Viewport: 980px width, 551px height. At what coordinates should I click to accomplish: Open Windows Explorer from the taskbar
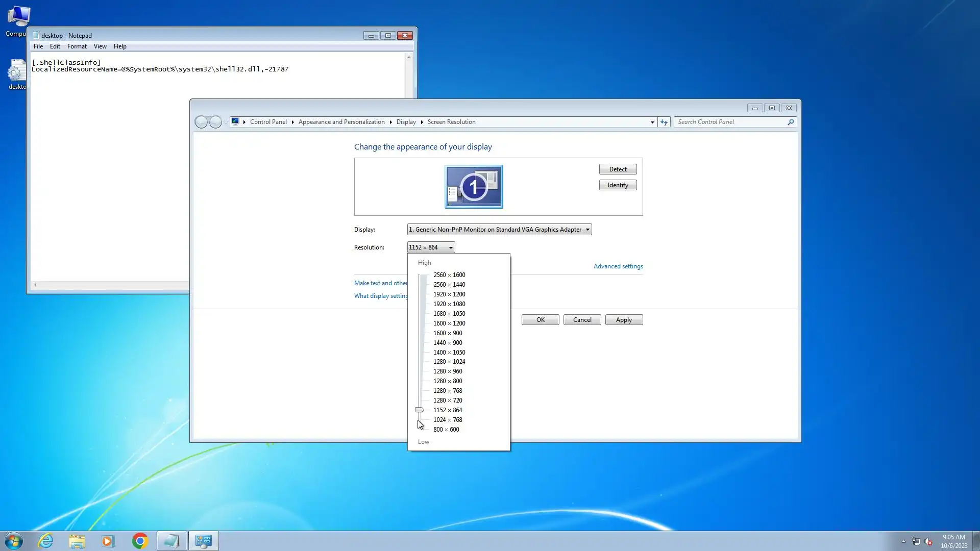tap(77, 541)
